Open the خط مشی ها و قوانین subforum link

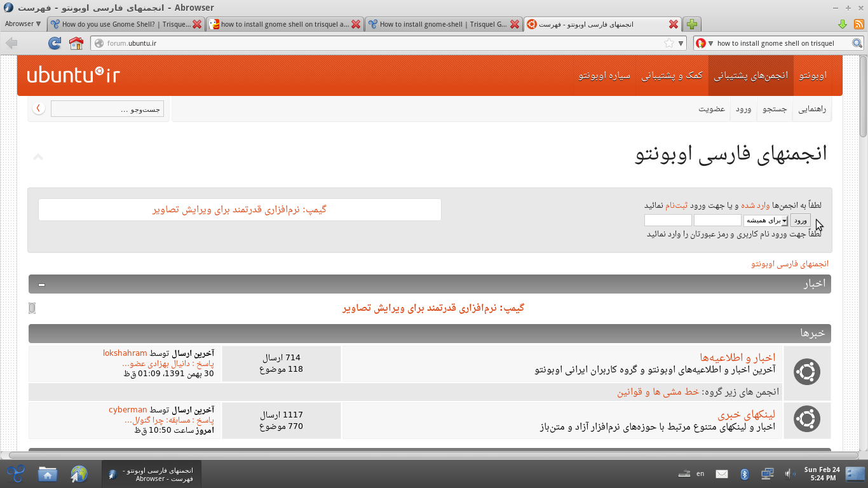tap(658, 392)
